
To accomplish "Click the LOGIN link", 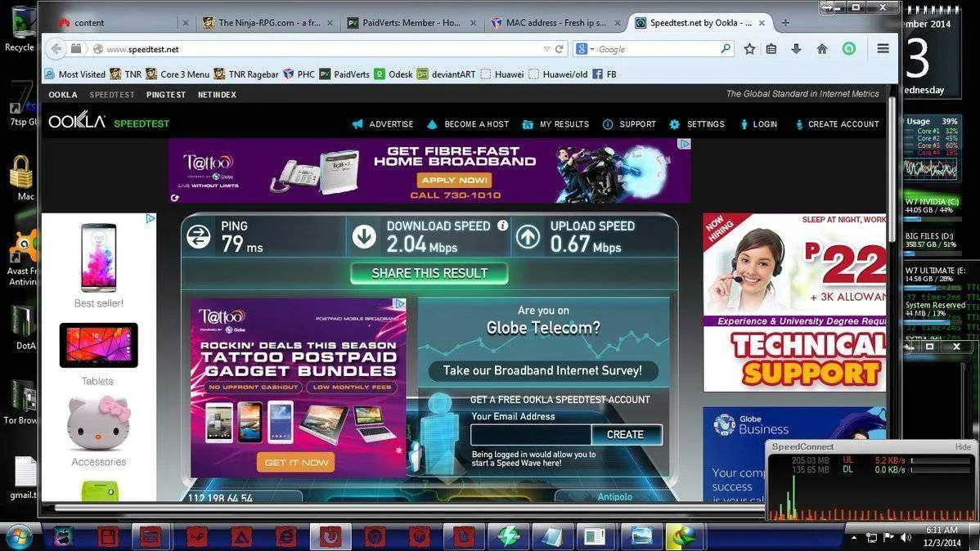I will [x=759, y=124].
